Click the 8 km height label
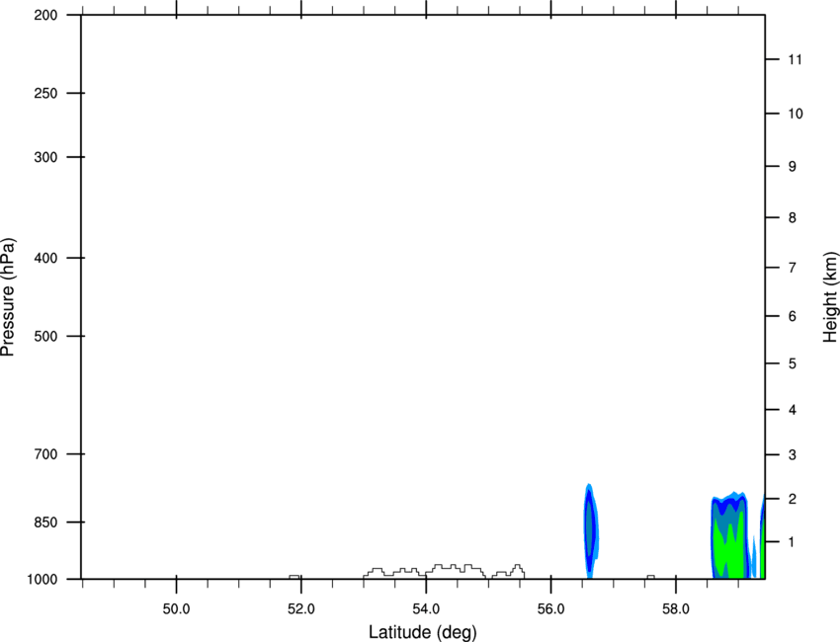840x642 pixels. coord(793,218)
